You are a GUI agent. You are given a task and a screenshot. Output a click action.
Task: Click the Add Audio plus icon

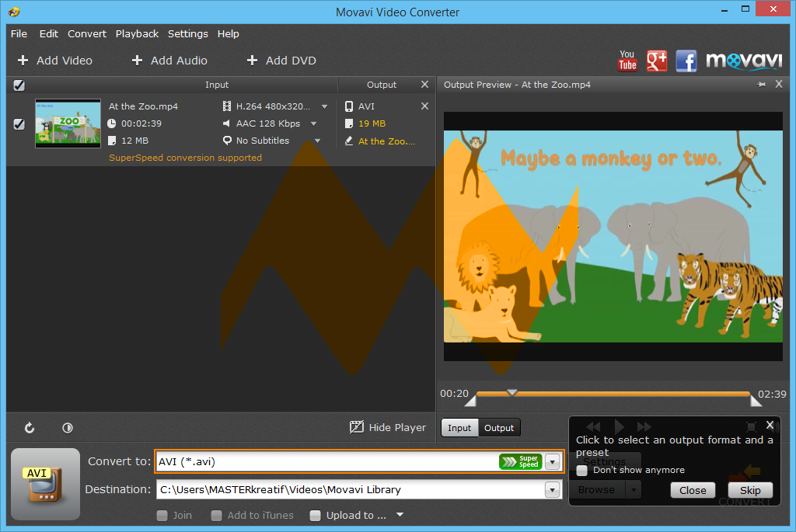(x=137, y=61)
